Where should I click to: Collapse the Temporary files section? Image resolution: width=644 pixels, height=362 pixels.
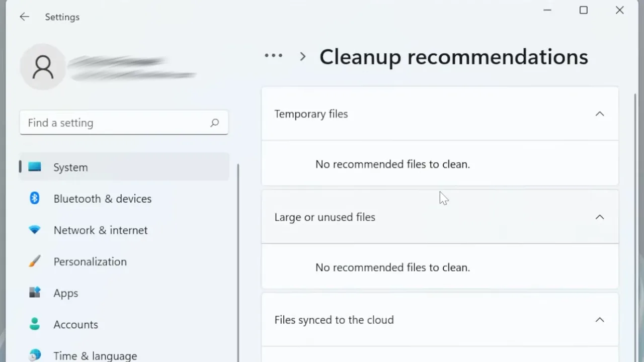pos(600,114)
